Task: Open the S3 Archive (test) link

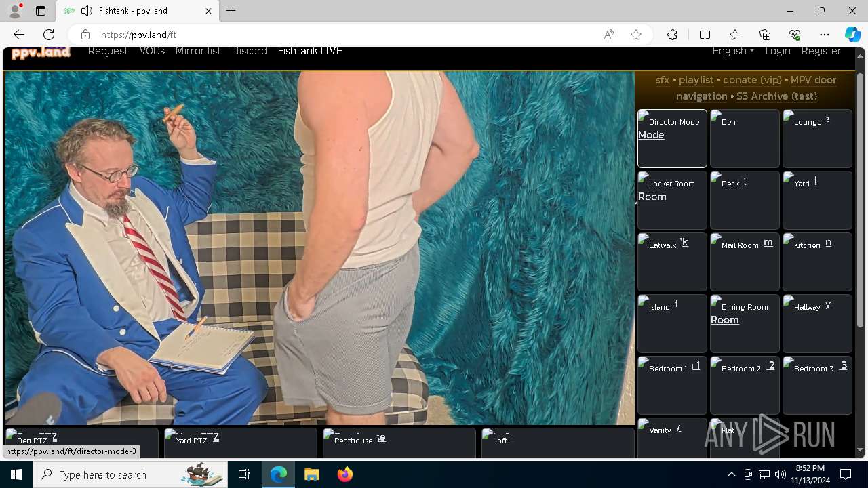Action: tap(776, 96)
